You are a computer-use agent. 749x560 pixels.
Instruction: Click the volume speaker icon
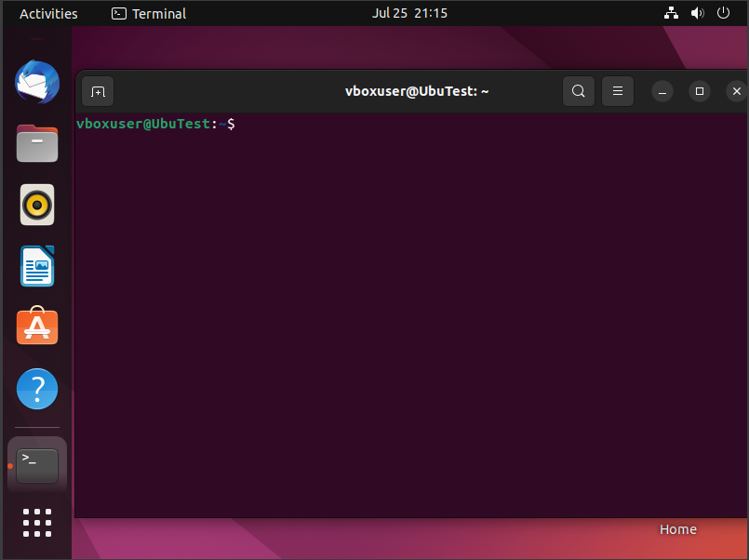tap(698, 13)
